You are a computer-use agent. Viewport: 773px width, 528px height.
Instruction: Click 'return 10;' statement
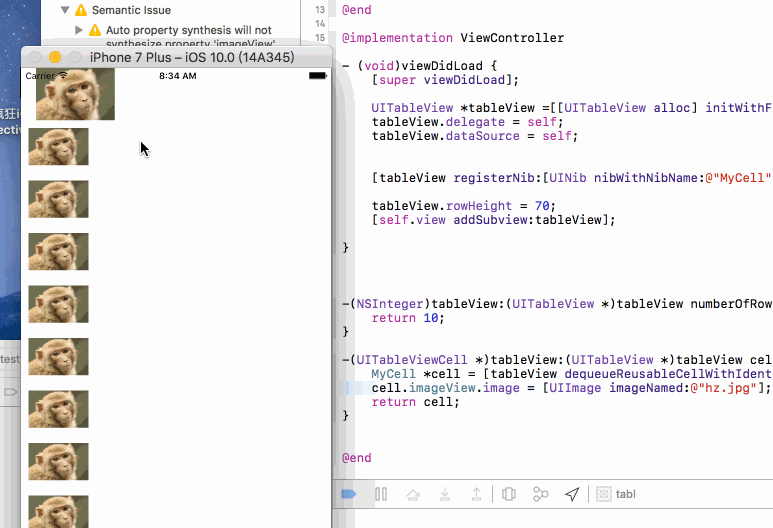coord(408,318)
